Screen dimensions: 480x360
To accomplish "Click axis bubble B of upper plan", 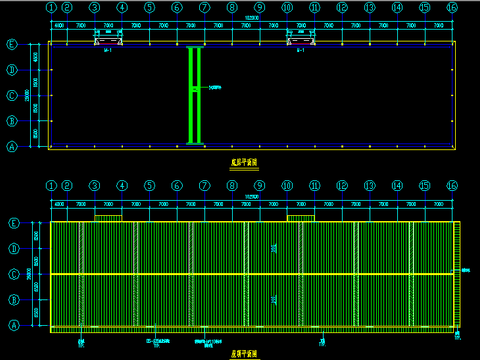I will (12, 121).
